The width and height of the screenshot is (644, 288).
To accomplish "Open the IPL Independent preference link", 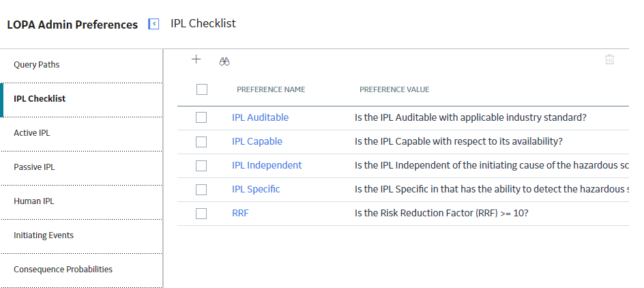I will point(267,165).
